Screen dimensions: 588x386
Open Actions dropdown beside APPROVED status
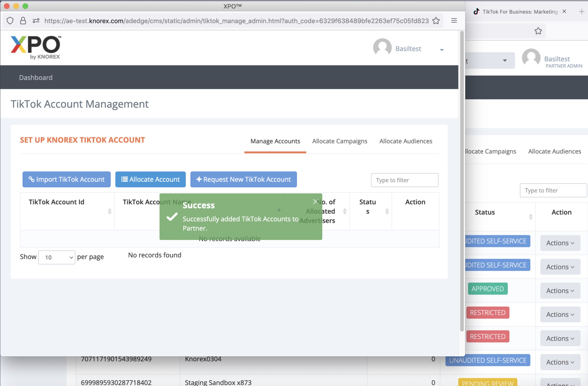(560, 291)
